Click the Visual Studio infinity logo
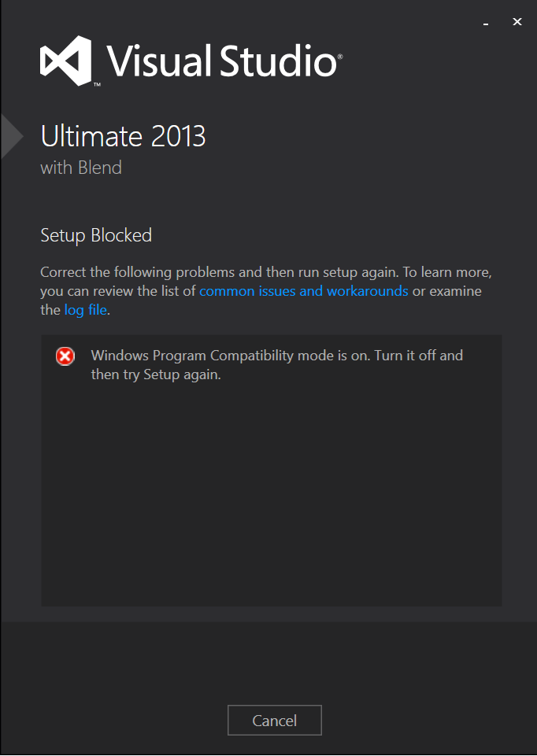This screenshot has width=537, height=756. (x=65, y=61)
